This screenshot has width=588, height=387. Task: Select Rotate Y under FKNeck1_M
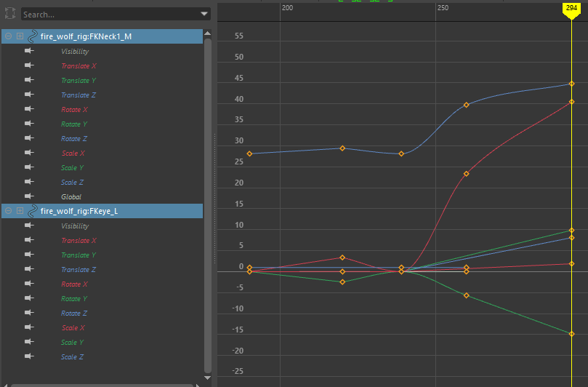coord(74,124)
